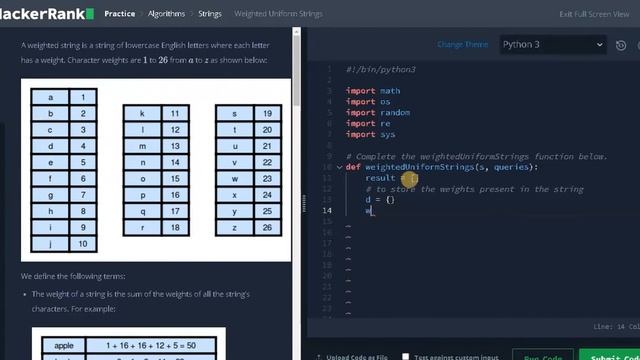Click the table cell for letter 's'

point(235,113)
